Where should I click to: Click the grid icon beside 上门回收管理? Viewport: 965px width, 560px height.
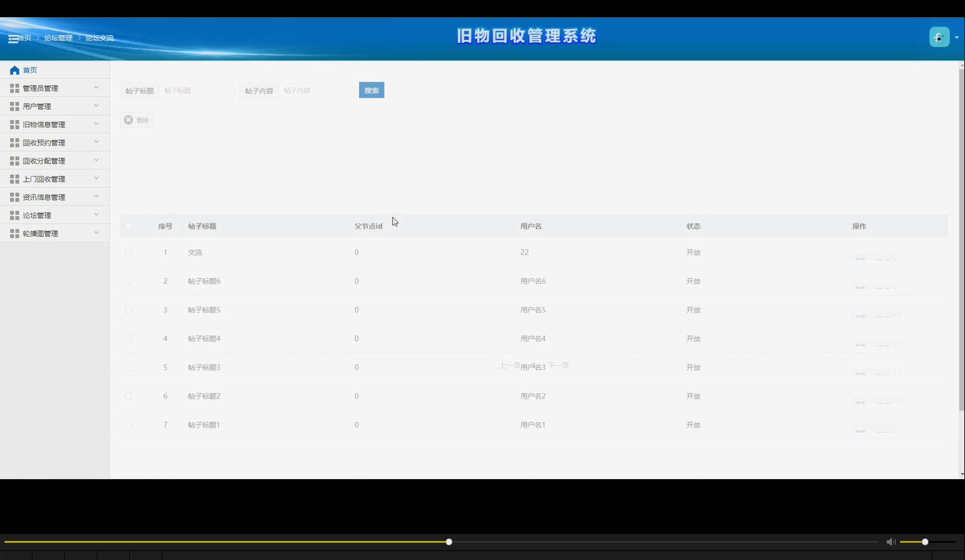tap(15, 179)
